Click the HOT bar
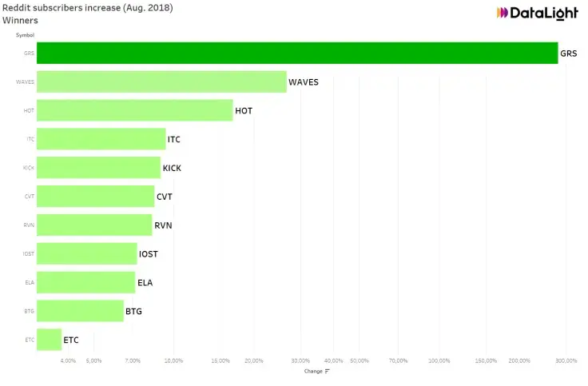This screenshot has width=588, height=386. (134, 110)
